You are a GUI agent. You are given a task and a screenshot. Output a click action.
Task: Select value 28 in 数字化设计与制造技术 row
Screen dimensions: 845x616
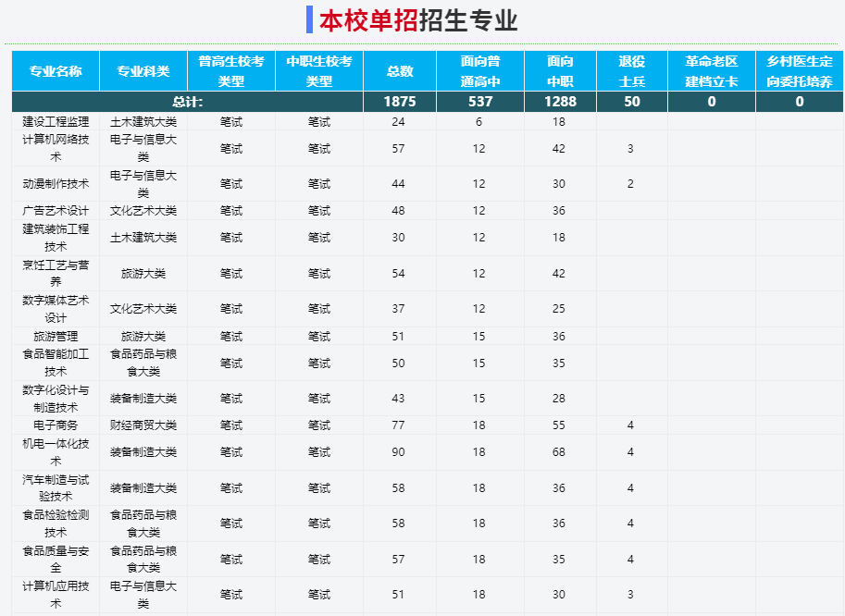[559, 399]
